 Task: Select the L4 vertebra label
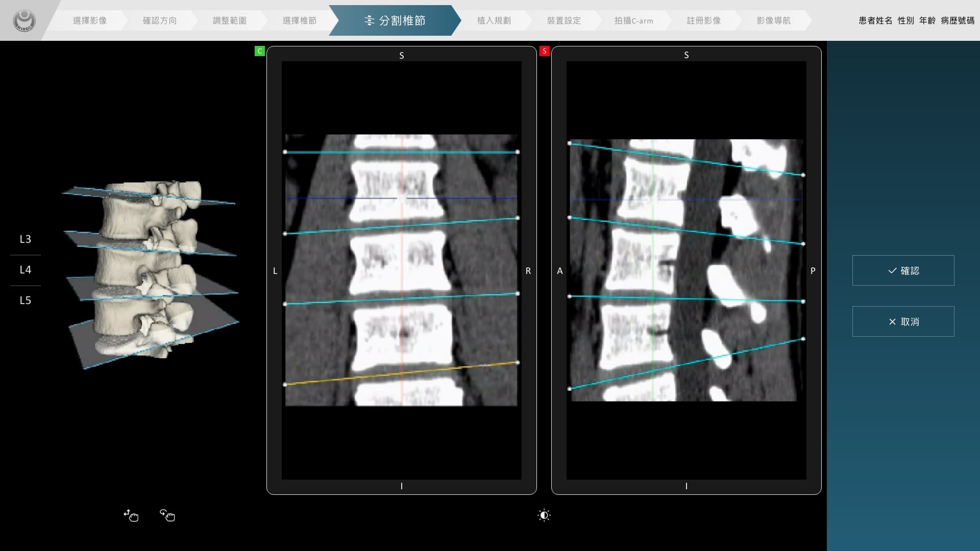[x=26, y=269]
